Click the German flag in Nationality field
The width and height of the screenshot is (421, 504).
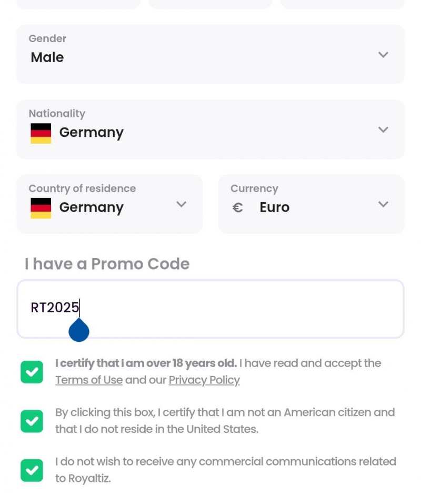click(x=41, y=133)
